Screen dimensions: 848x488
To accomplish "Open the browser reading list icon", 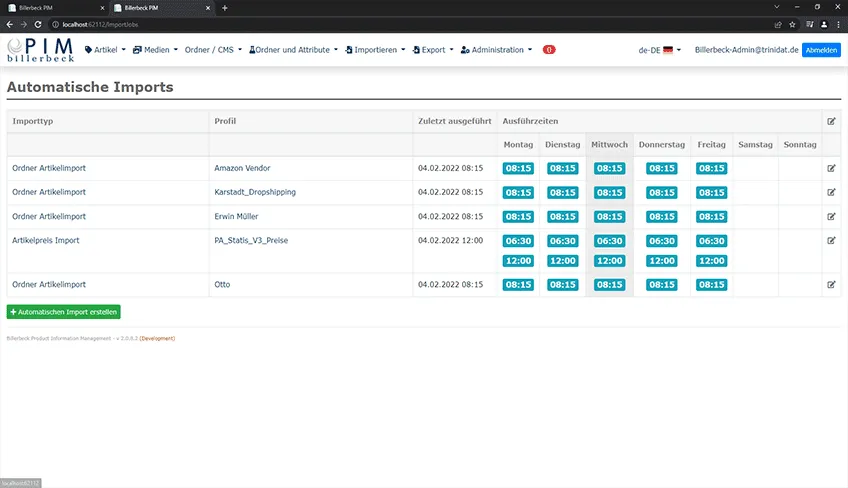I will coord(810,24).
